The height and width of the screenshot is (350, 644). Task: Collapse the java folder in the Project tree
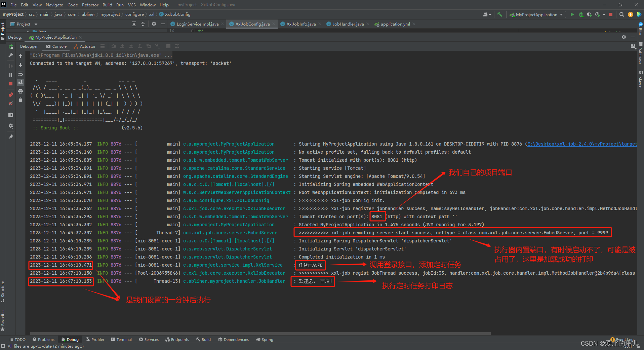(28, 32)
